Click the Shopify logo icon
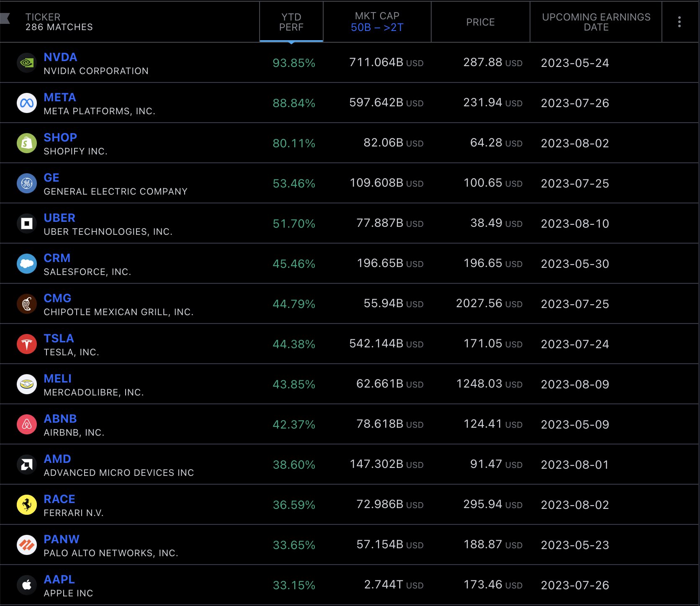Screen dimensions: 700x606 pyautogui.click(x=27, y=143)
